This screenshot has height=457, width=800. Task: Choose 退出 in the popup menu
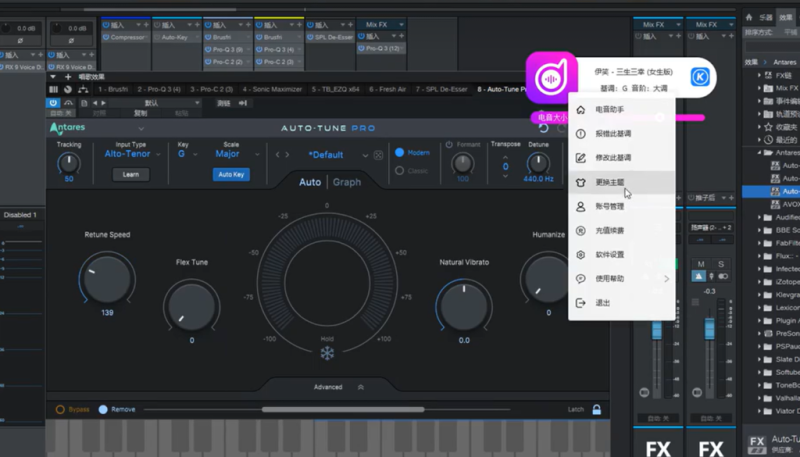tap(622, 303)
